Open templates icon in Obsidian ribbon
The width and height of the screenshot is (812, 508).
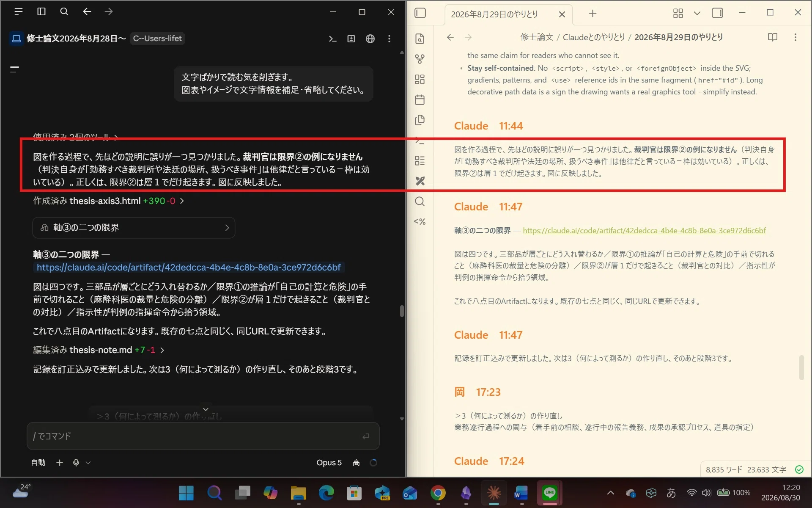(420, 120)
